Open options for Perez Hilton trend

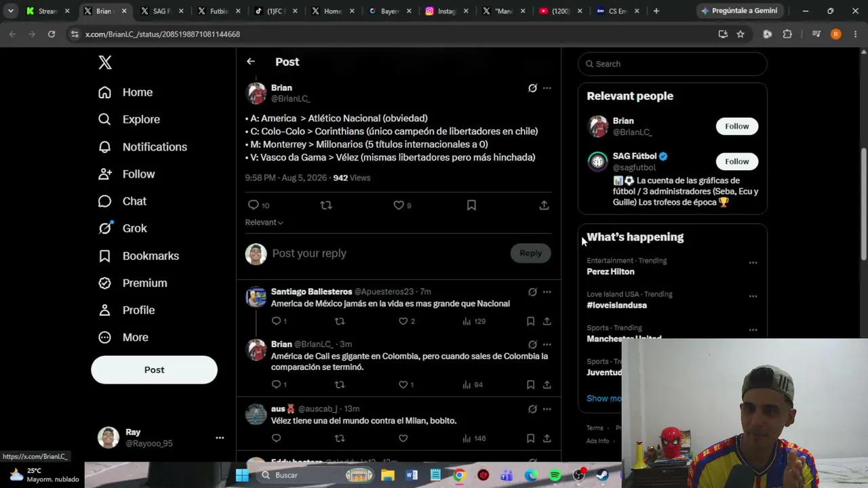753,263
